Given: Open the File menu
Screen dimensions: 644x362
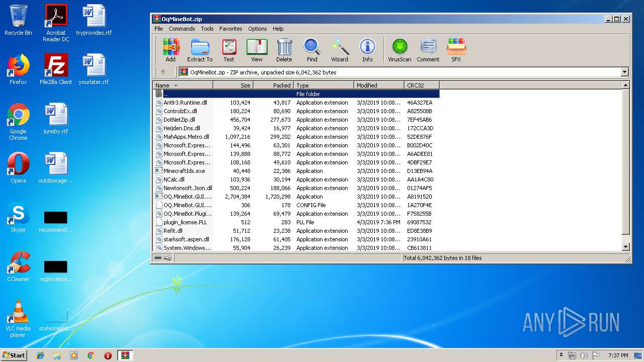Looking at the screenshot, I should tap(158, 29).
